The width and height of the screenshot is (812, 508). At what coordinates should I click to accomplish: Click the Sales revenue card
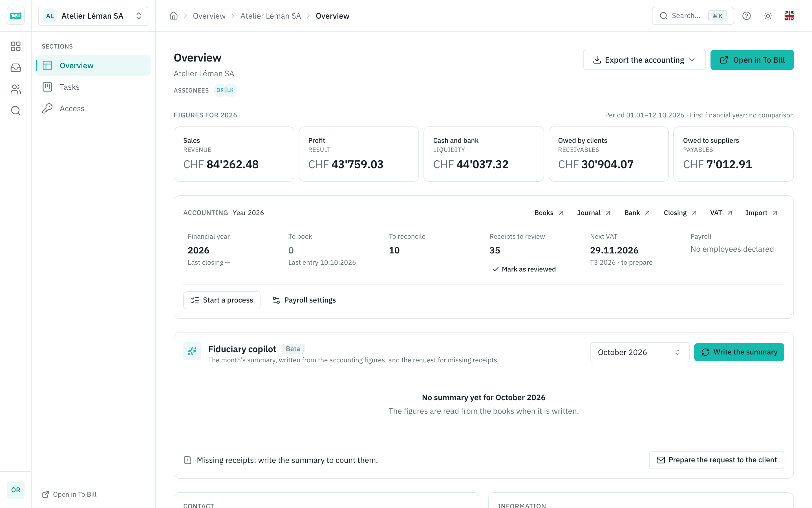click(234, 154)
